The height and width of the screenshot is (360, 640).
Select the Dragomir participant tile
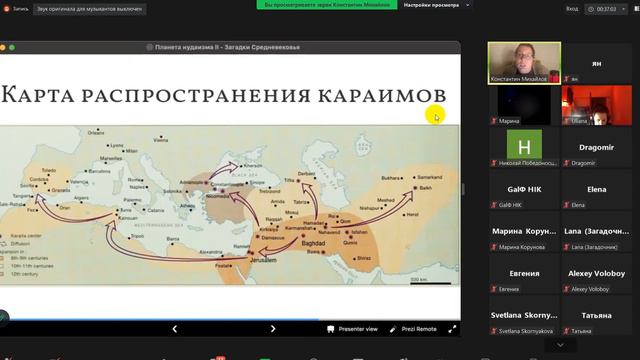(596, 147)
